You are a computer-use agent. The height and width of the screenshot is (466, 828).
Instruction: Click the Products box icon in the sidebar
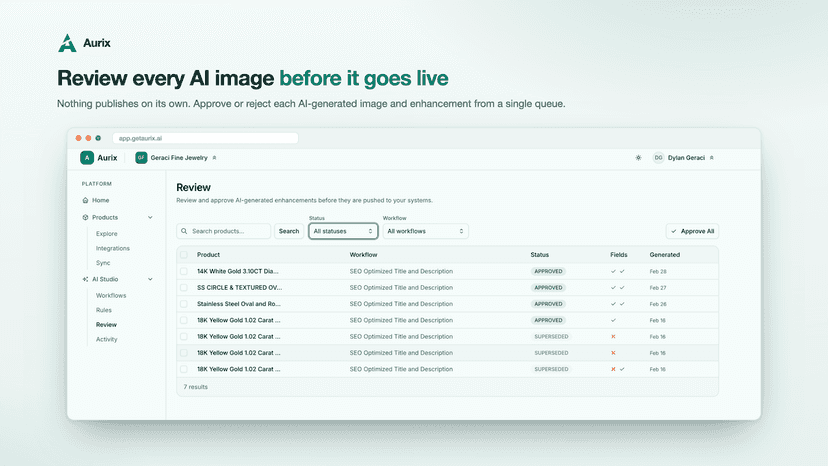click(x=86, y=217)
